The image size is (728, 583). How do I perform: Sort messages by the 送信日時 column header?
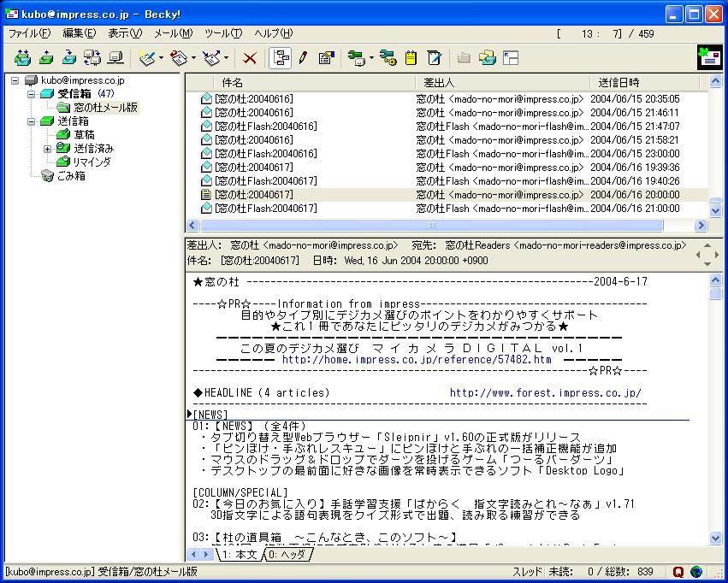644,83
